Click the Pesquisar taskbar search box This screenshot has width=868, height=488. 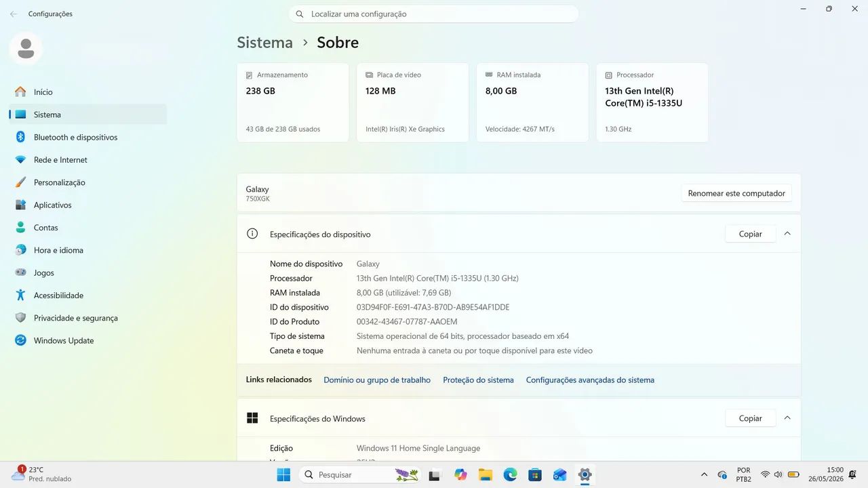[359, 474]
